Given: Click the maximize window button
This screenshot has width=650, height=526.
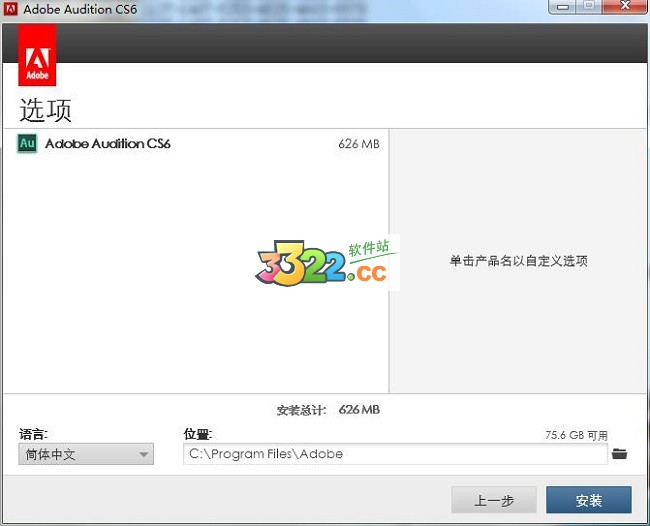Looking at the screenshot, I should [589, 6].
